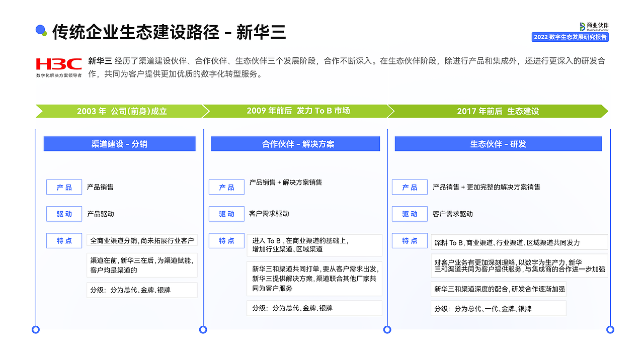Switch to the 渠道建设 - 分销 tab
This screenshot has width=644, height=362.
119,144
